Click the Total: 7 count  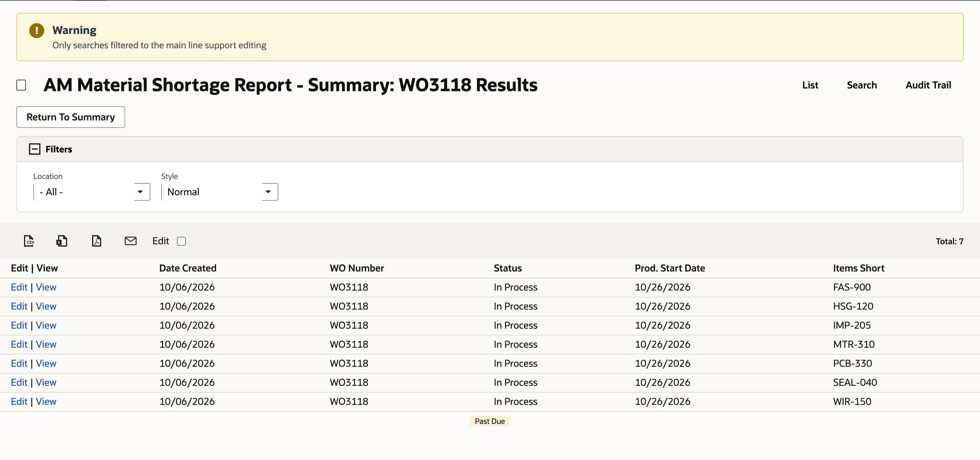point(950,241)
